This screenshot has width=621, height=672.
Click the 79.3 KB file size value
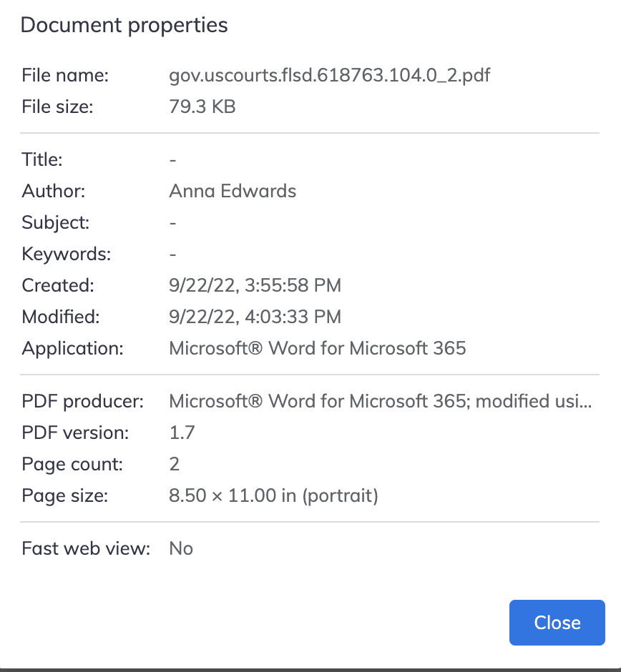(202, 107)
